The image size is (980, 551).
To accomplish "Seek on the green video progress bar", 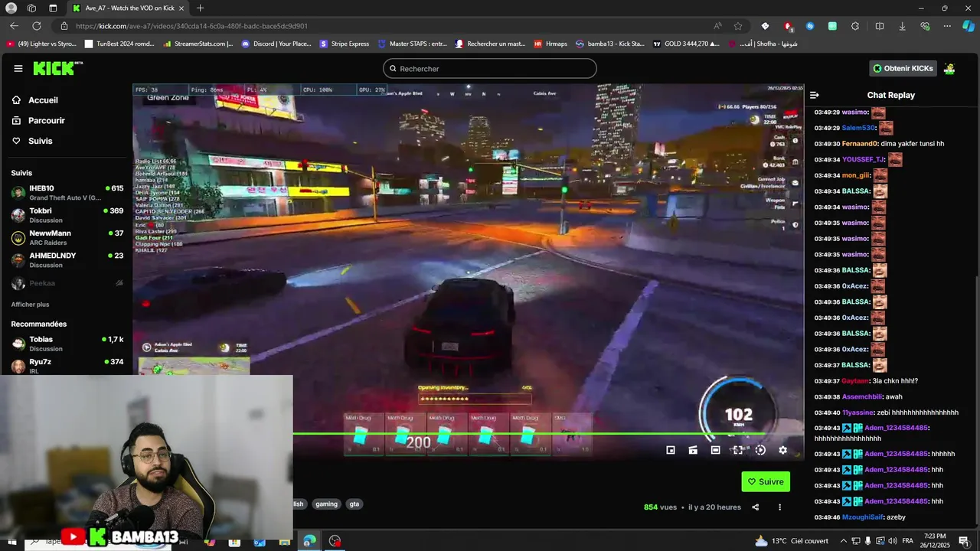I will click(x=547, y=434).
